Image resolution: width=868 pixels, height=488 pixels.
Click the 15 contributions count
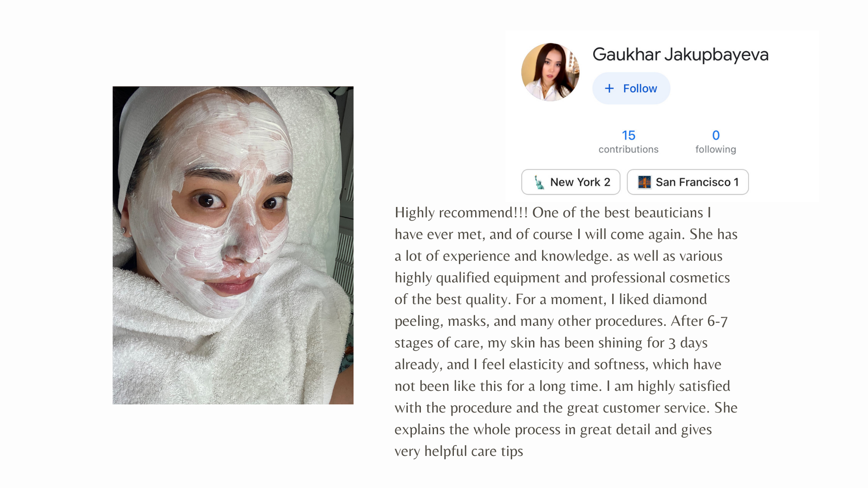628,135
